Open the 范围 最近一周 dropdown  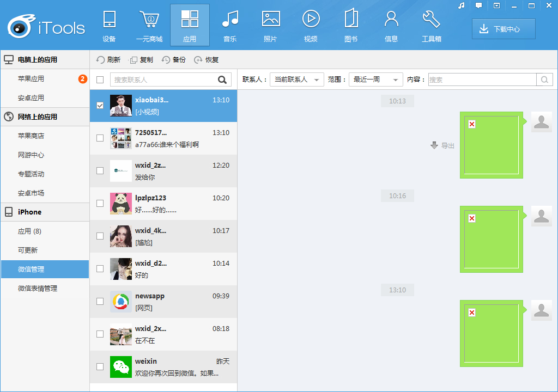pos(376,79)
